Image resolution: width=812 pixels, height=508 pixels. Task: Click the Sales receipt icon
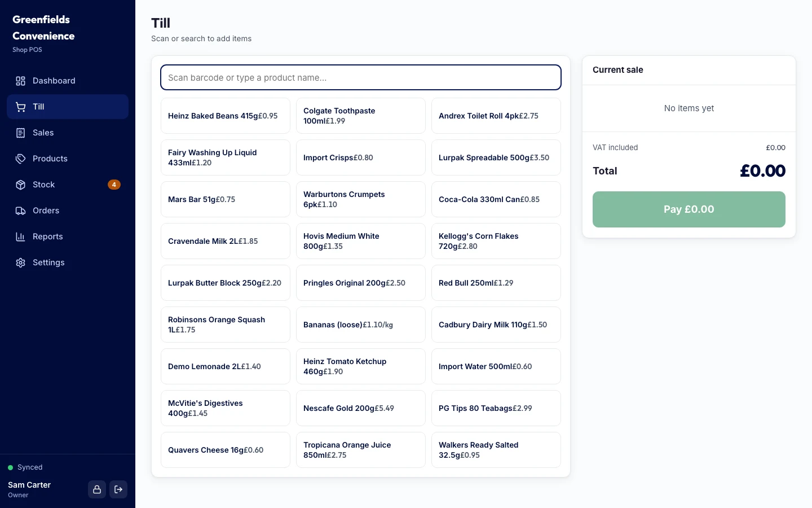(20, 133)
